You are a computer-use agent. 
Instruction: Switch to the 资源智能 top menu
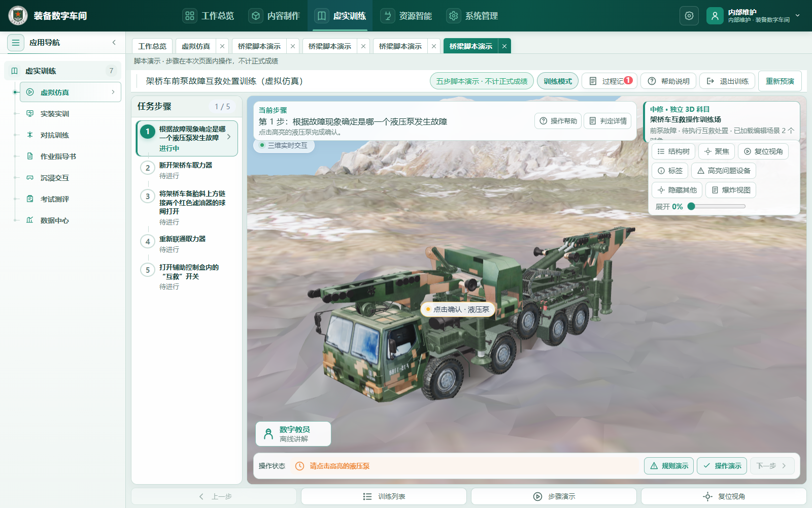point(407,16)
